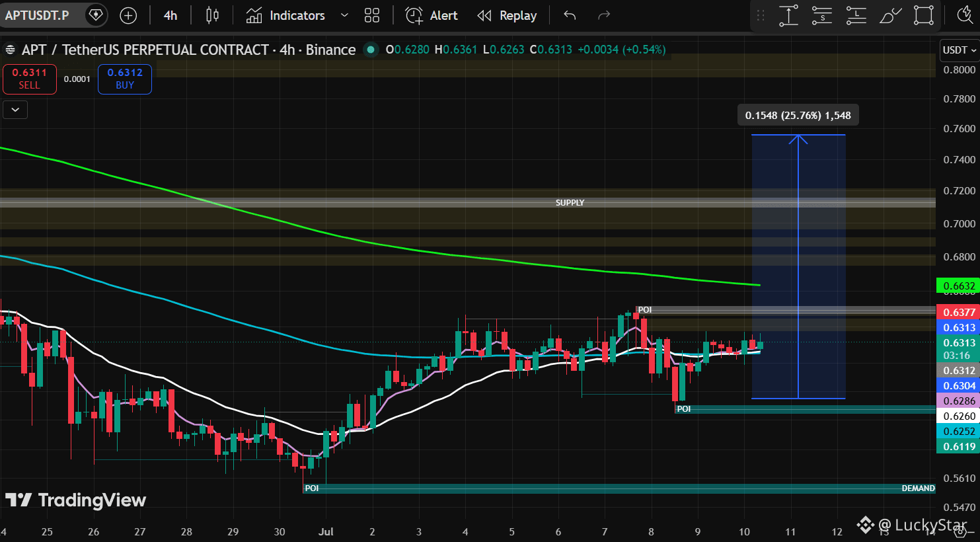Select the rectangle drawing tool
This screenshot has width=980, height=542.
click(x=924, y=15)
